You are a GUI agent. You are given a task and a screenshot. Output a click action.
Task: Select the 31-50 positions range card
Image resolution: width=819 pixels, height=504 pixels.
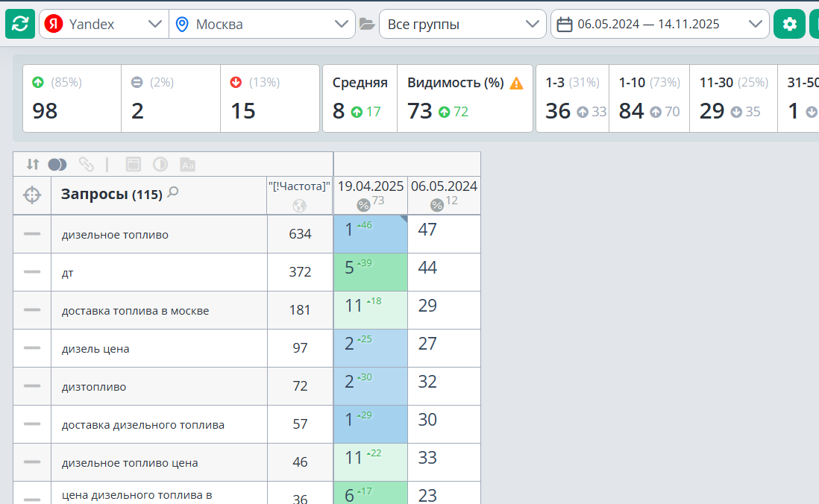[799, 98]
